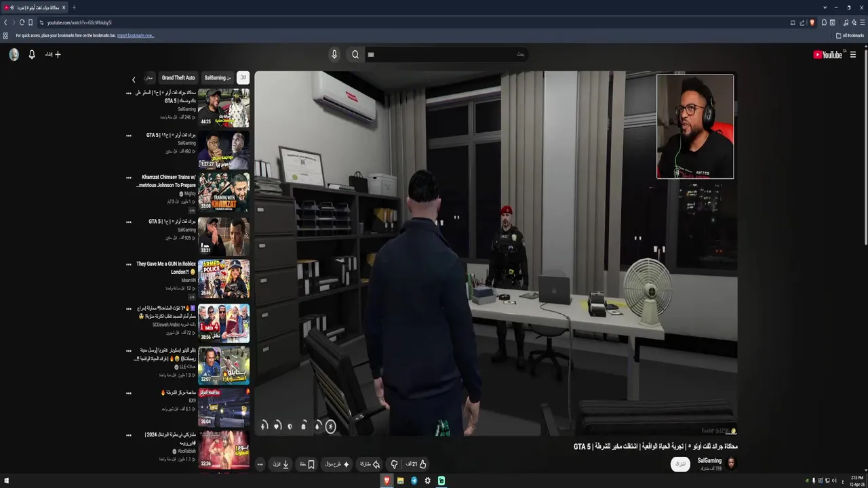Dislike the video with thumbs down
The image size is (868, 488).
(x=394, y=464)
